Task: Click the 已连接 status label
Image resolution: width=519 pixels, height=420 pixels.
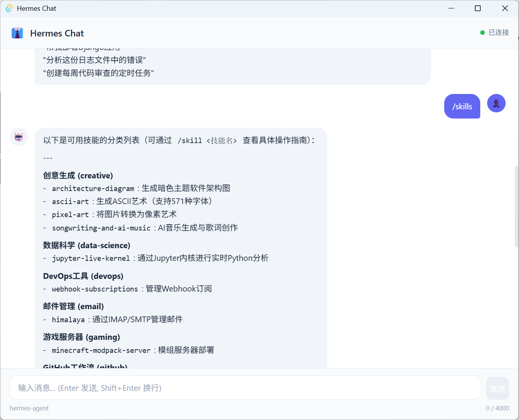Action: [499, 33]
